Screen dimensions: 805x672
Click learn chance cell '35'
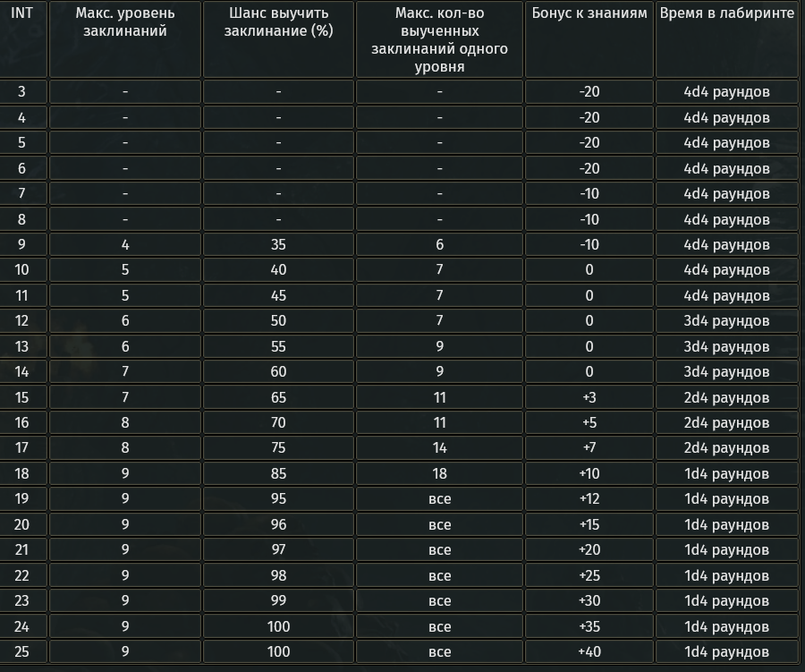[x=278, y=244]
